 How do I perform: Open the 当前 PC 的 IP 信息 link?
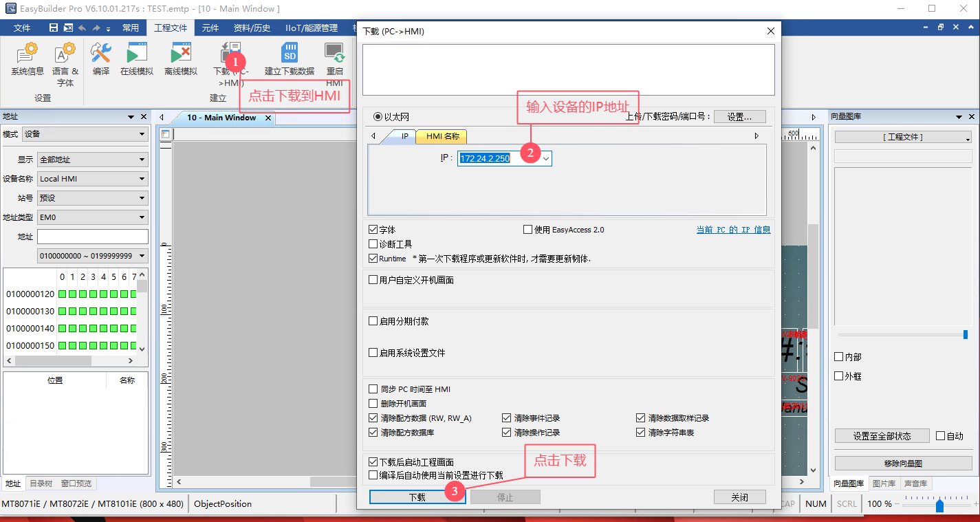734,230
